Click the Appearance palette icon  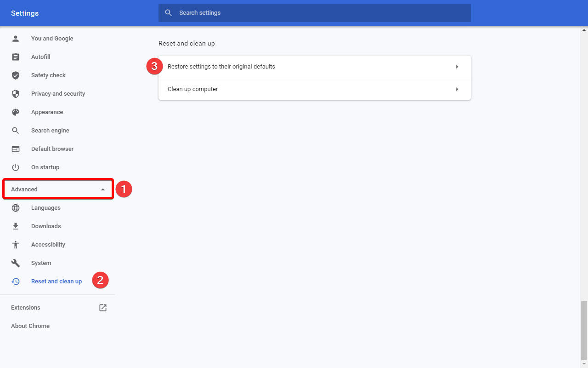pos(16,112)
